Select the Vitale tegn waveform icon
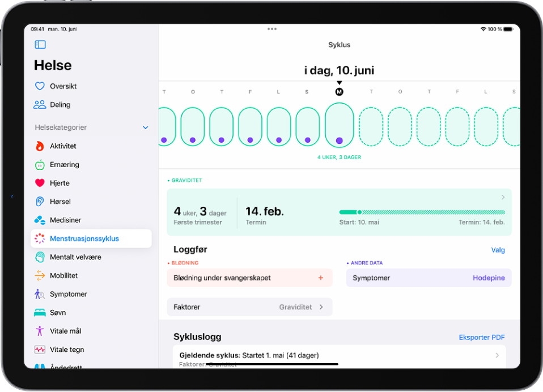 [x=40, y=350]
